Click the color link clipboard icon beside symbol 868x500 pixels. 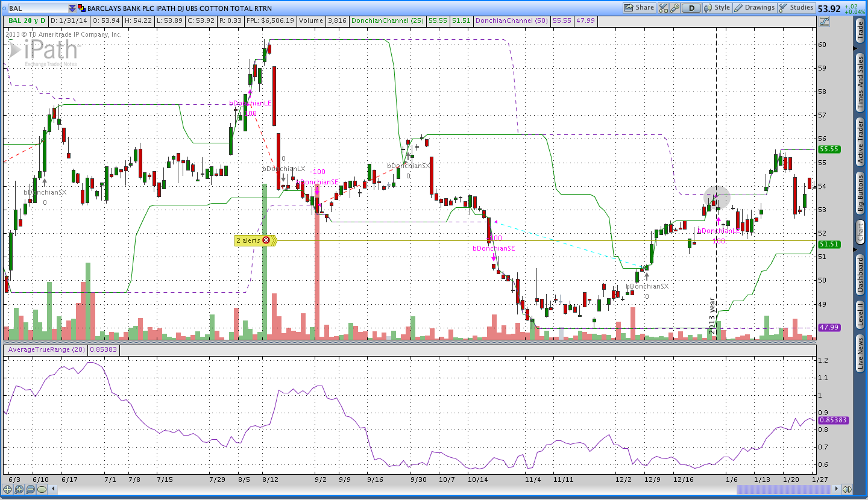(82, 8)
